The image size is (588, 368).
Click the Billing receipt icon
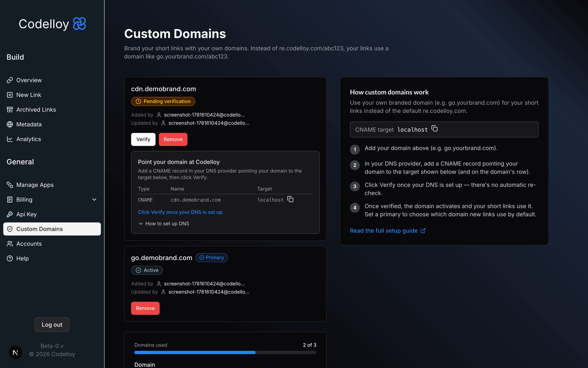(10, 200)
